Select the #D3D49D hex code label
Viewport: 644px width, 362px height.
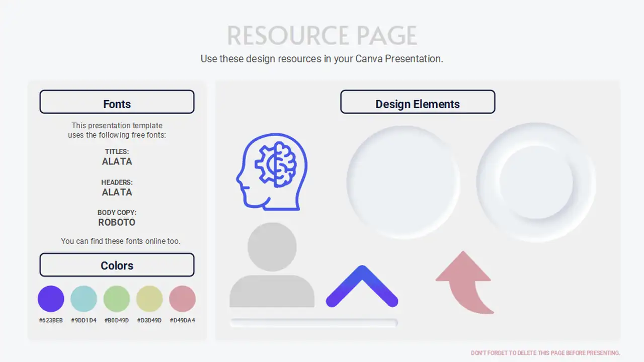[x=149, y=320]
